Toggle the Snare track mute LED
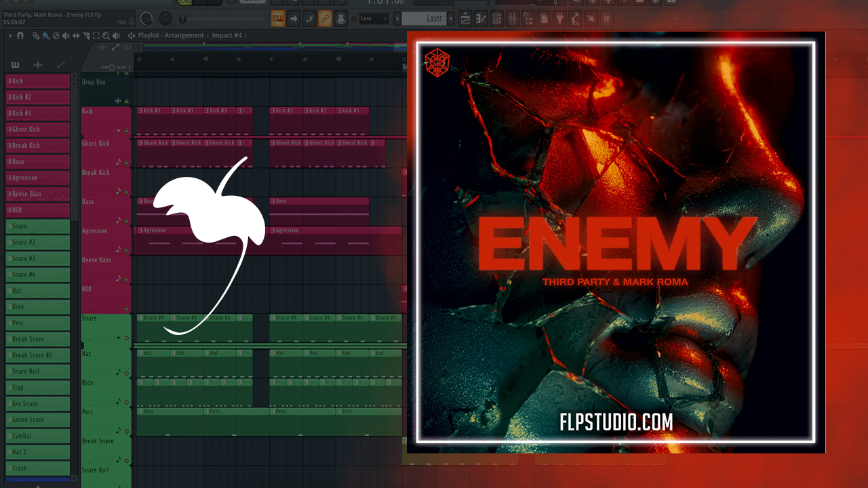The image size is (868, 488). tap(126, 338)
